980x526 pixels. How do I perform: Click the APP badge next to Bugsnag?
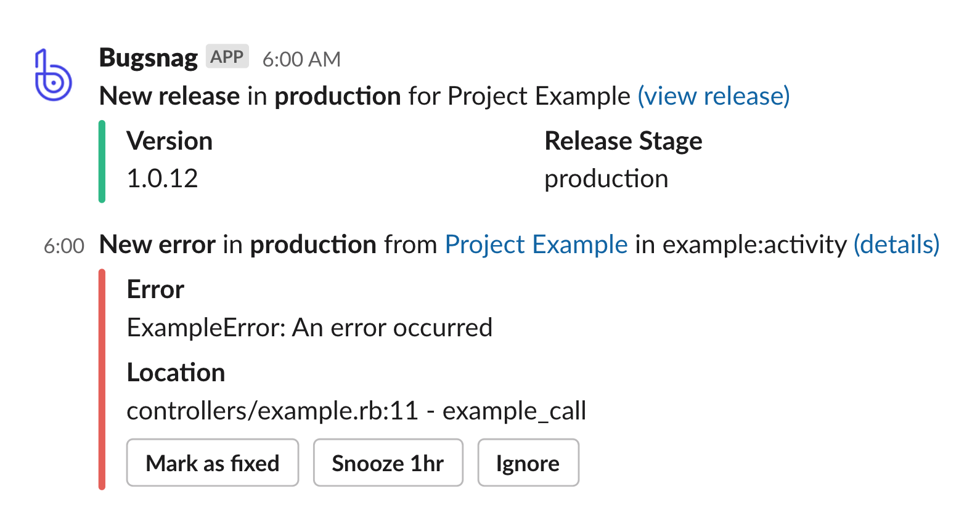point(227,57)
